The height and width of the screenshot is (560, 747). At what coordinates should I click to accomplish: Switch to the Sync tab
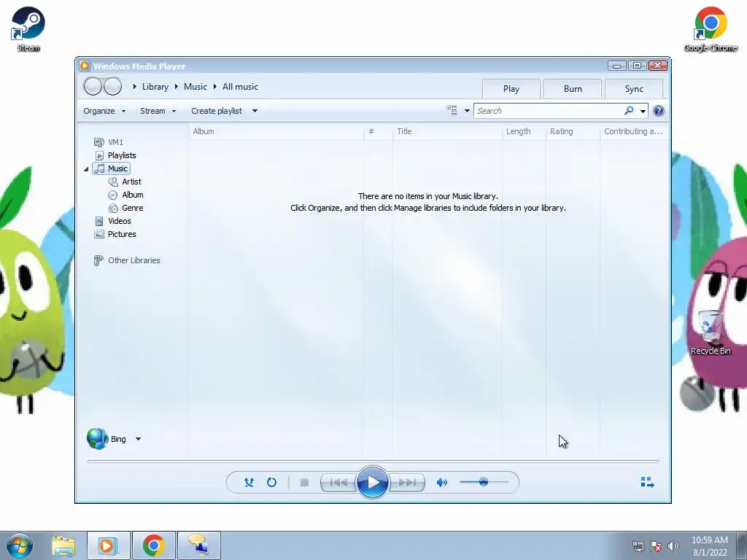tap(634, 89)
